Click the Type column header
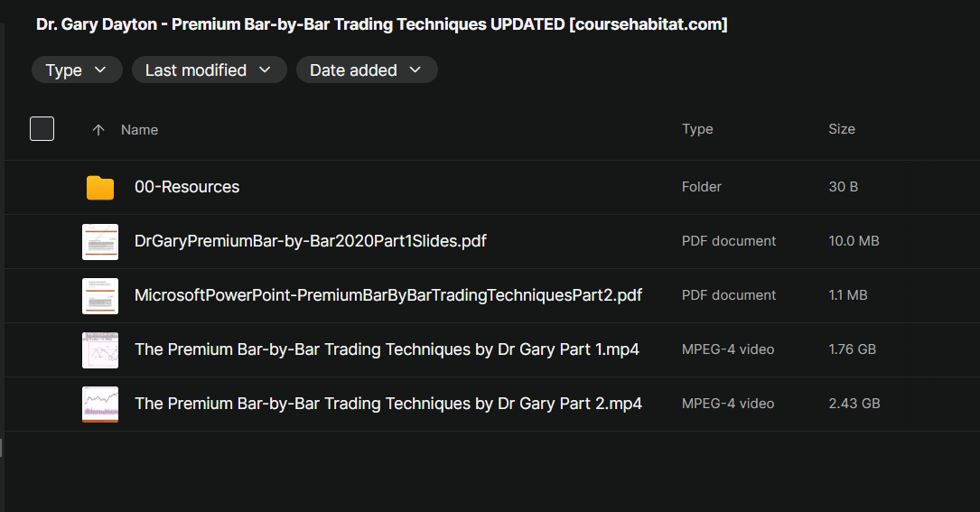Screen dimensions: 980x512 pos(697,129)
